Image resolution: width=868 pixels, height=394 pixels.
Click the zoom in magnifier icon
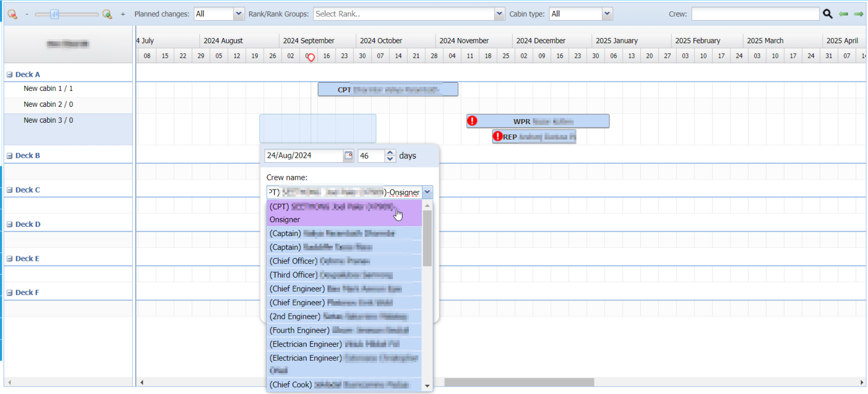(107, 14)
